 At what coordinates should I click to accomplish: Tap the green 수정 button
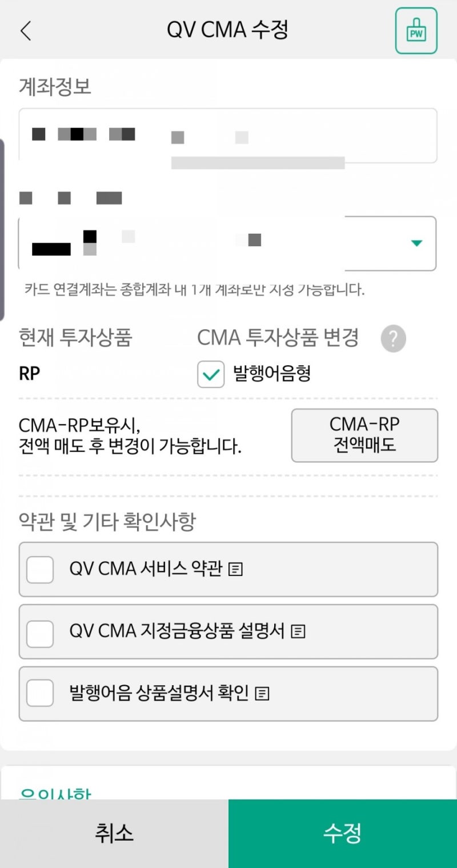343,833
